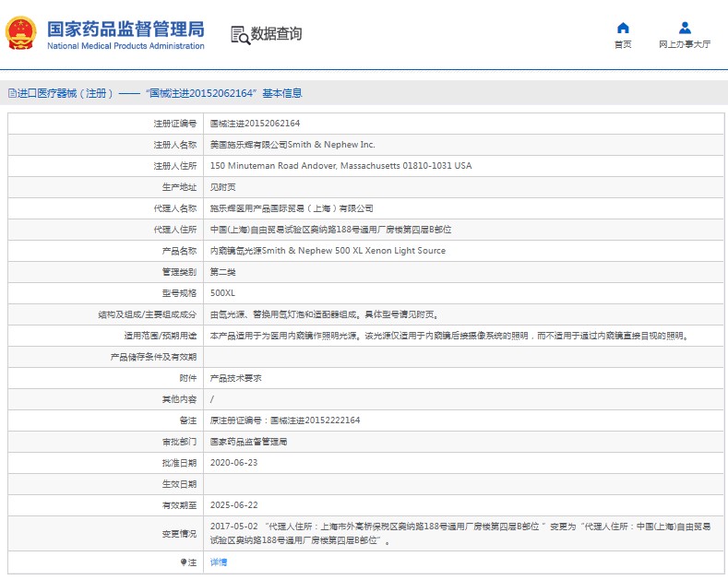The height and width of the screenshot is (580, 728).
Task: Click the 注册证编号 row label
Action: (175, 124)
